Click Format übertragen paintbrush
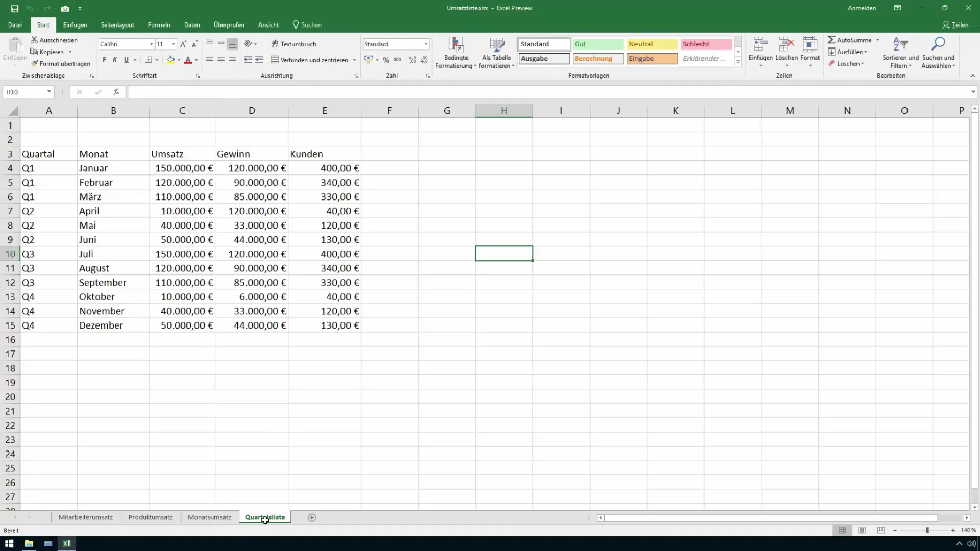980x551 pixels. (34, 64)
